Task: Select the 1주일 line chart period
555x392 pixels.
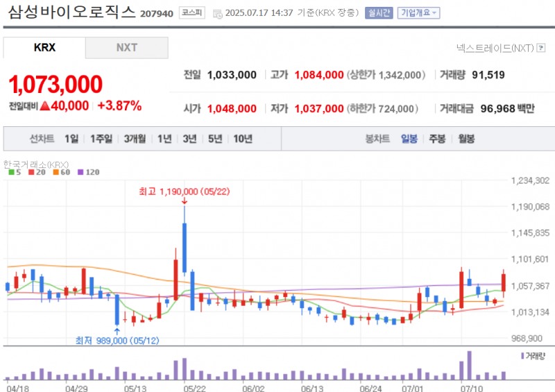Action: 101,139
